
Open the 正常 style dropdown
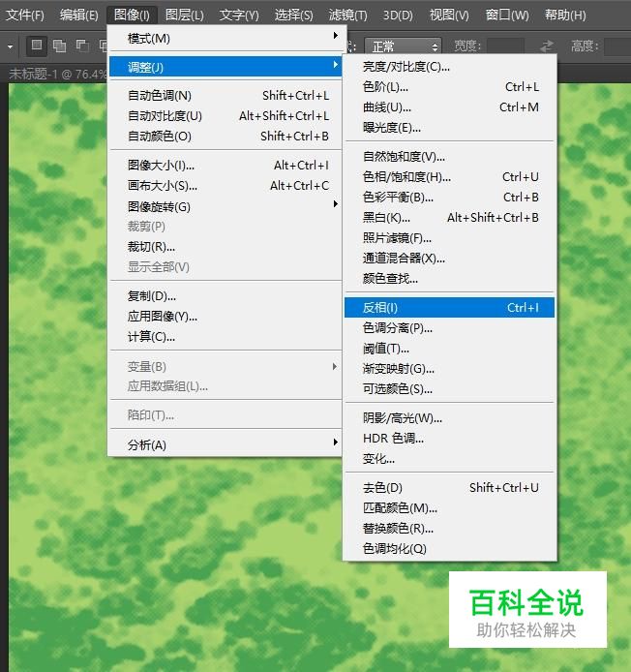point(403,46)
